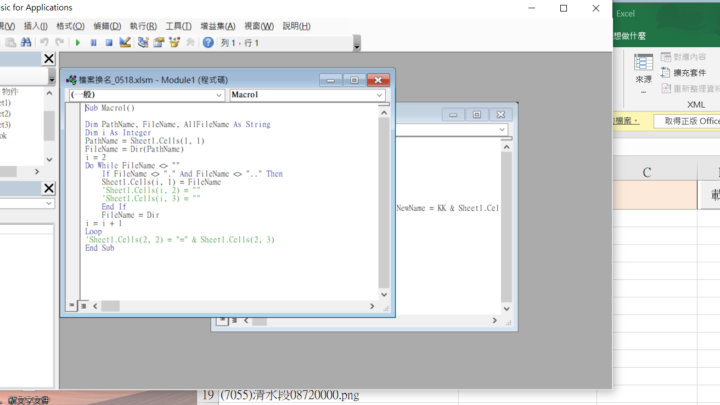Toggle Design Mode icon in toolbar
720x405 pixels.
[125, 43]
